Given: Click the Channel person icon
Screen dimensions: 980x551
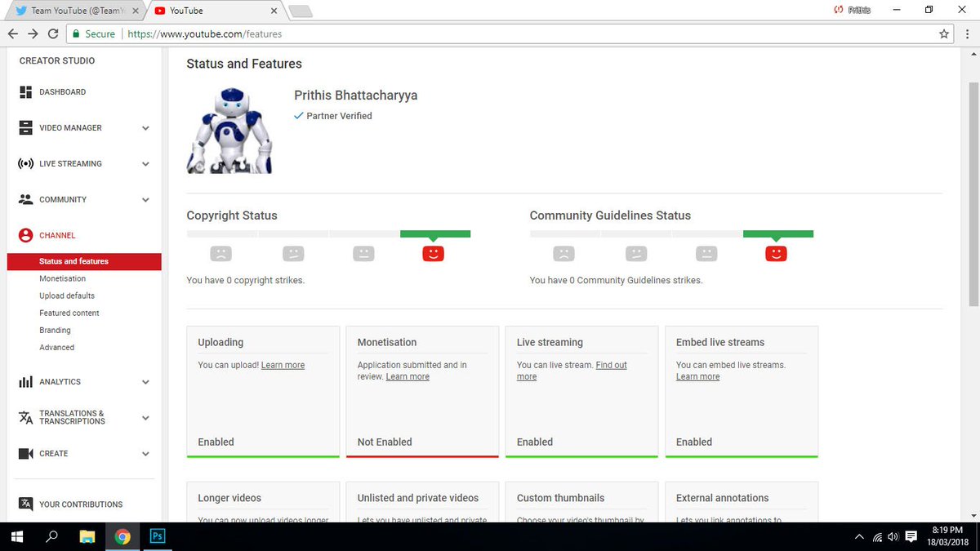Looking at the screenshot, I should [25, 235].
